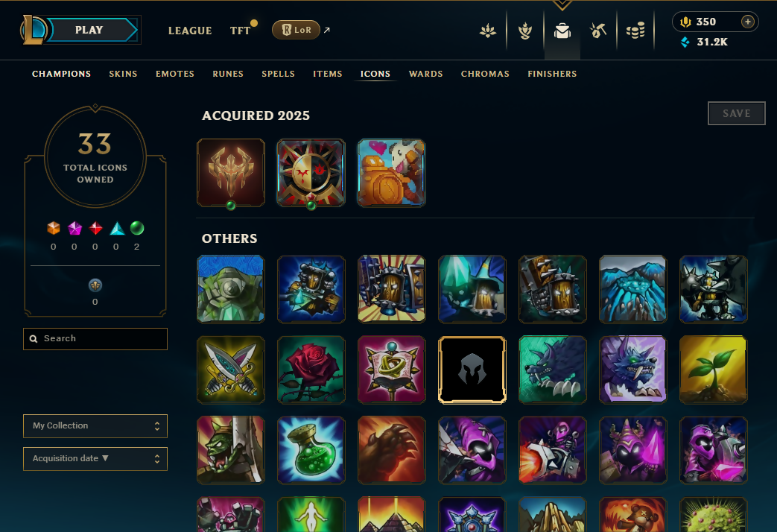Click the icon Search field
777x532 pixels.
[x=95, y=338]
